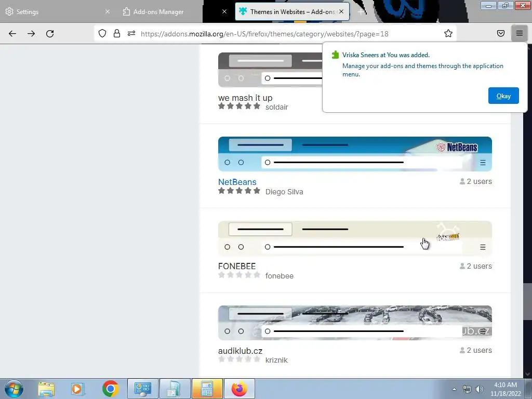Open Firefox application hamburger menu
Screen dimensions: 532x399
(520, 33)
